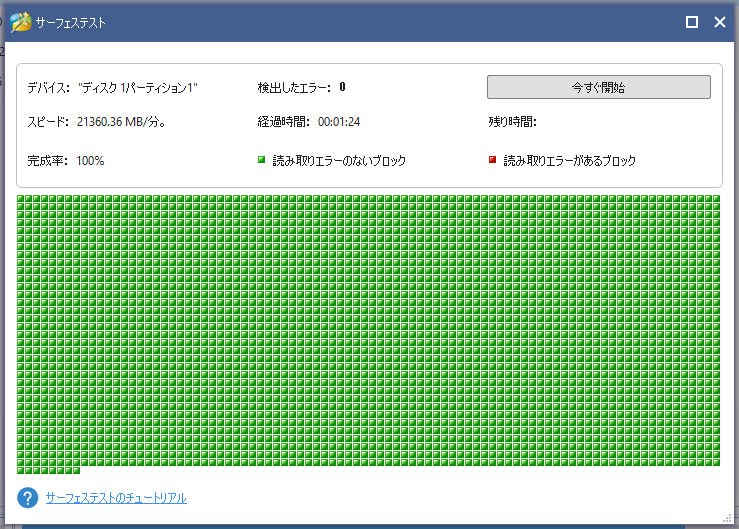
Task: Click the blue question mark help icon
Action: point(28,498)
